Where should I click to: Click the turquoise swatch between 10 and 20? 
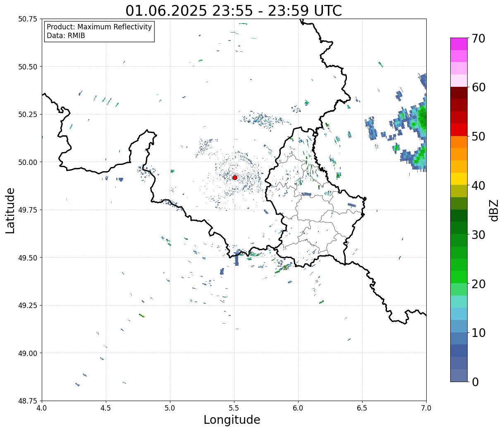click(459, 302)
